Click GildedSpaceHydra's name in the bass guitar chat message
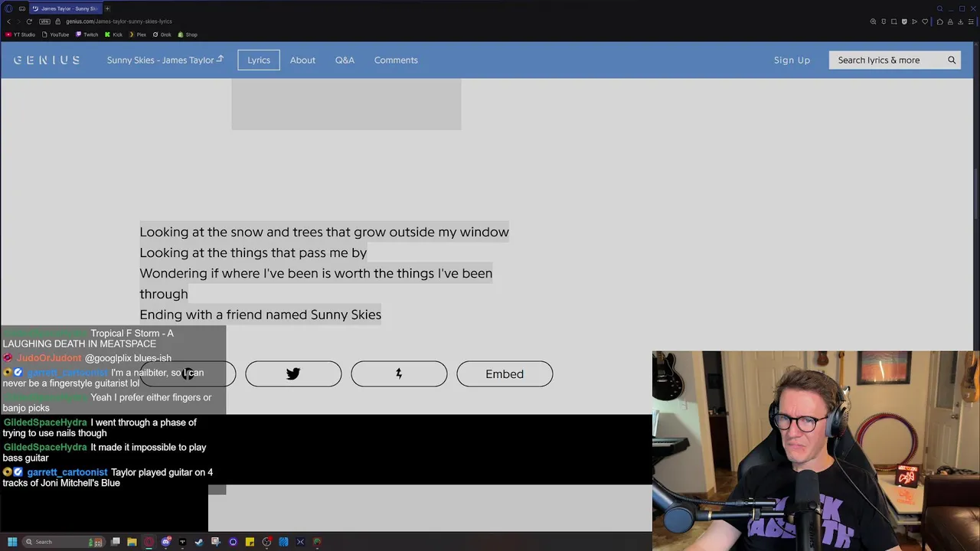The image size is (980, 551). [45, 447]
